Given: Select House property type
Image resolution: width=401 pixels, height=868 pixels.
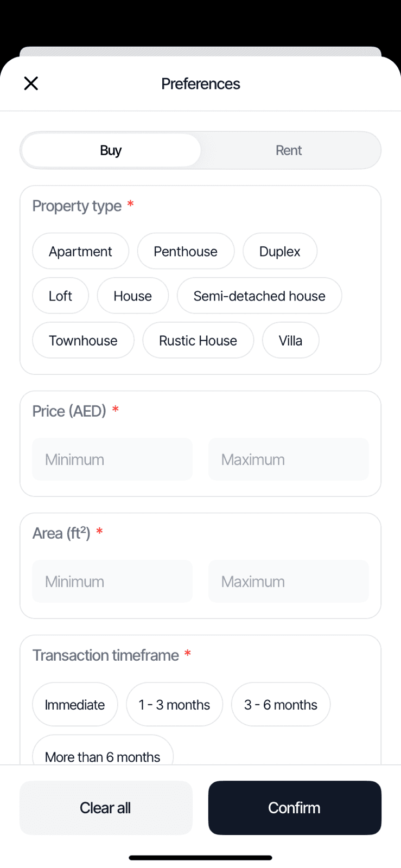Looking at the screenshot, I should (132, 296).
